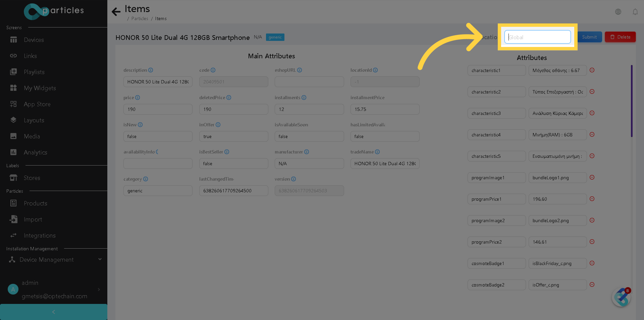
Task: Remove the programImage1 attribute row
Action: point(592,177)
